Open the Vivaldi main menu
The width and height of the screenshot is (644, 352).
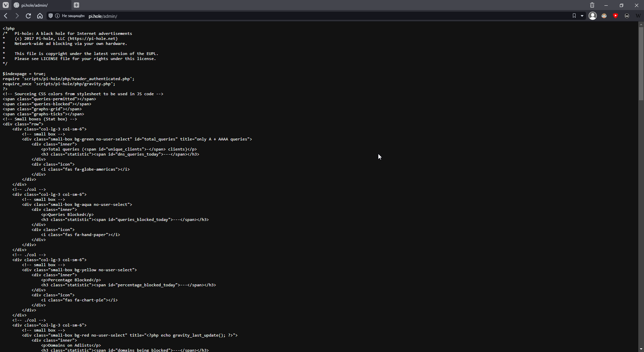[6, 5]
